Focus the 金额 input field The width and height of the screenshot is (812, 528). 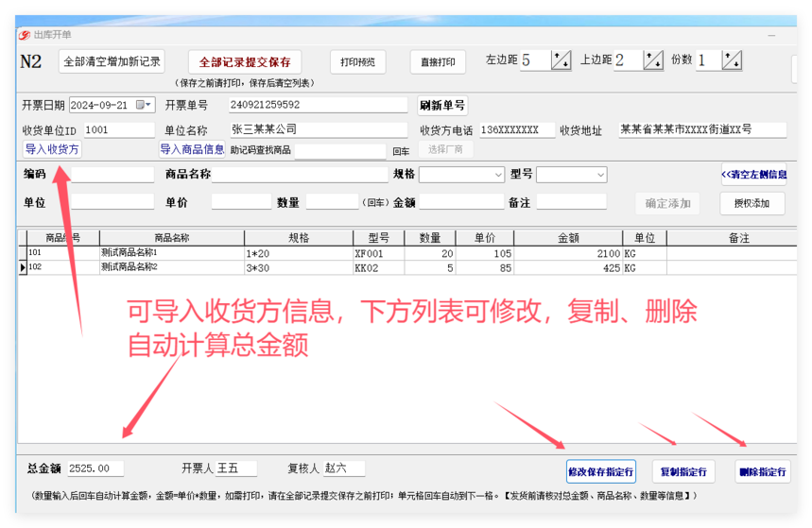(461, 202)
